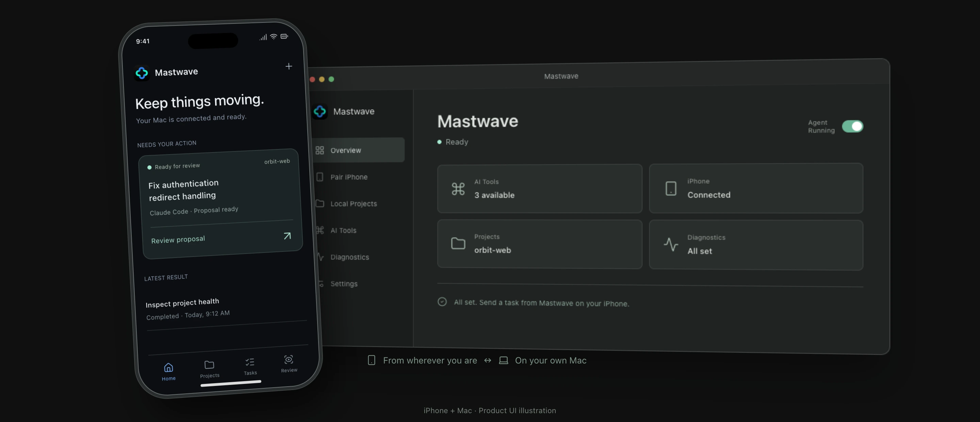The height and width of the screenshot is (422, 980).
Task: Tap Claude Code · Proposal ready text
Action: 194,210
